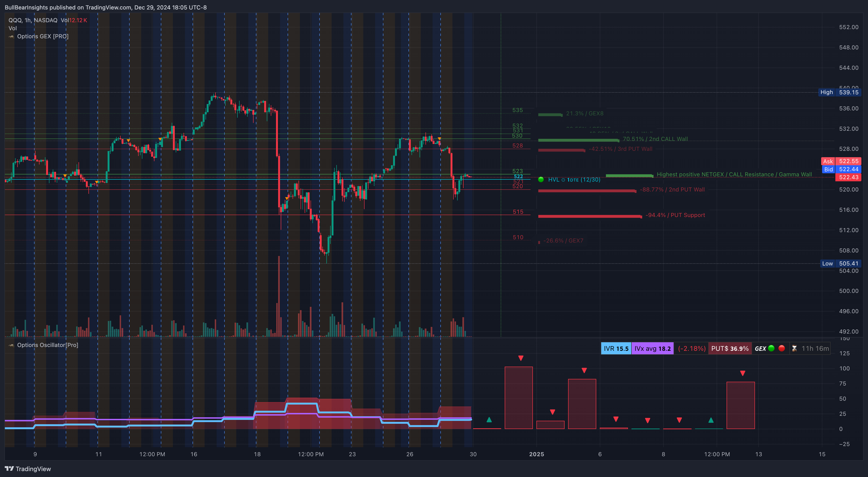Click the 70.51% / 2nd CALL Wall label
The height and width of the screenshot is (477, 868).
pos(655,139)
